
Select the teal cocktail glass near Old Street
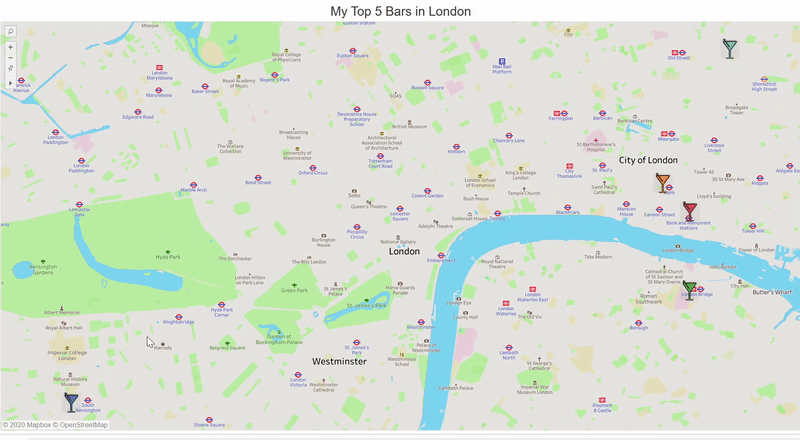pos(730,48)
